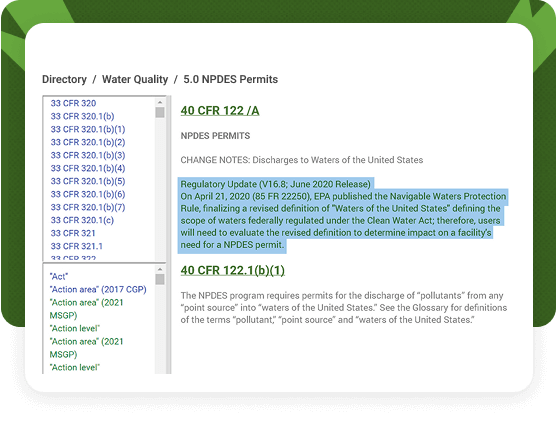558x421 pixels.
Task: Click the citation list scrollbar thumb
Action: [160, 112]
